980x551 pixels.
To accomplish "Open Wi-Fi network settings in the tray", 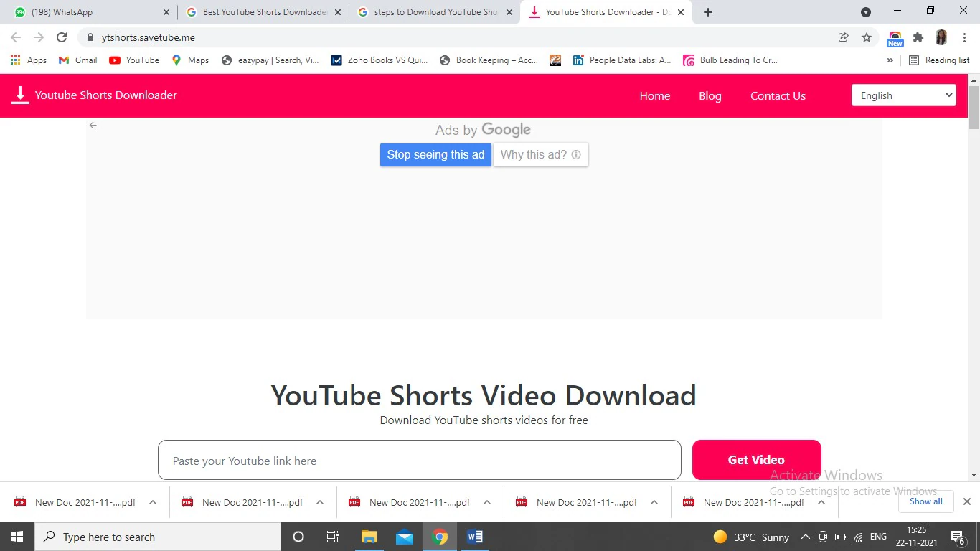I will [x=858, y=537].
